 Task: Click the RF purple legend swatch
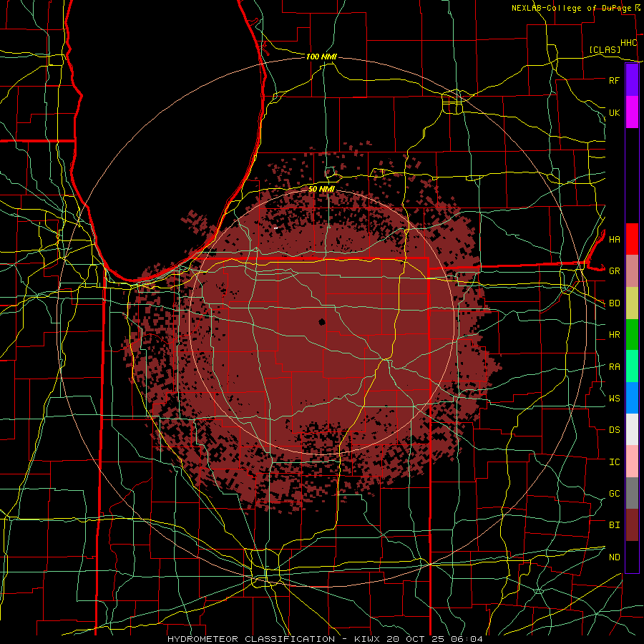[632, 80]
